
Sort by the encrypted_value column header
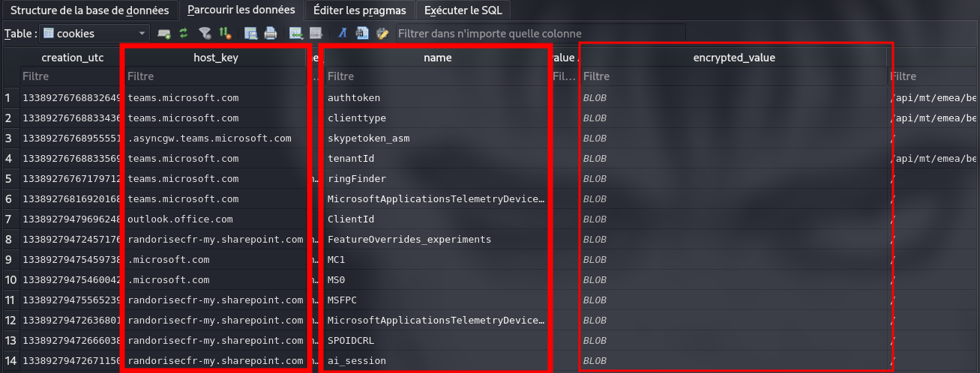[x=737, y=58]
